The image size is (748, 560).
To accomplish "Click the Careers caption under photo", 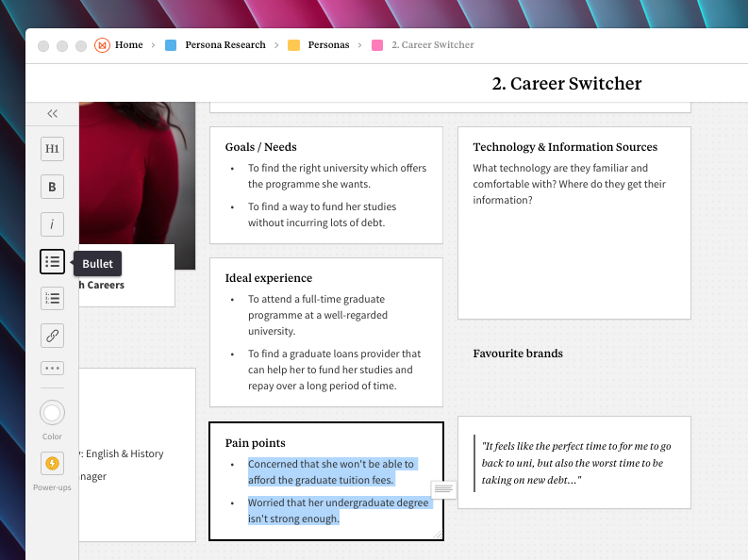I will coord(106,285).
